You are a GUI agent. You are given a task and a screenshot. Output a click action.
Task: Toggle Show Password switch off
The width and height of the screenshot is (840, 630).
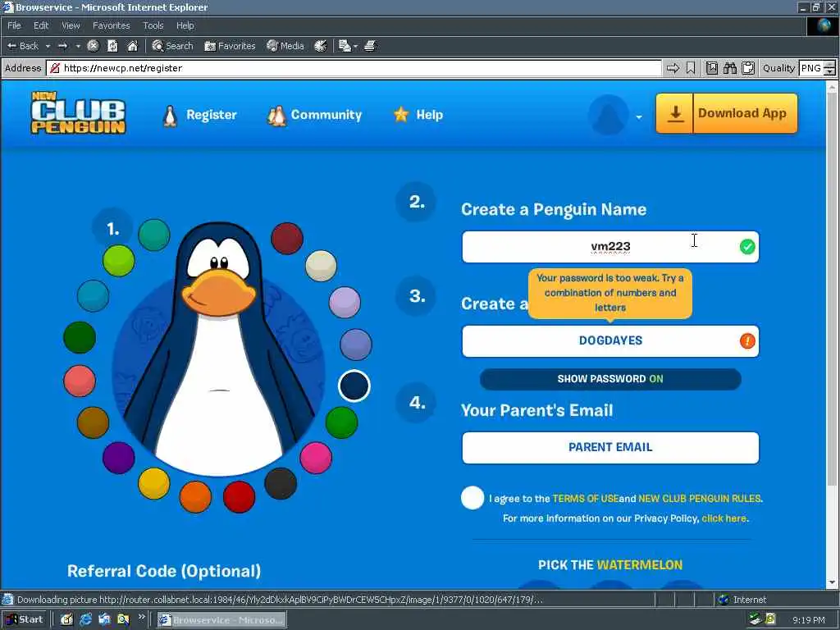[610, 379]
